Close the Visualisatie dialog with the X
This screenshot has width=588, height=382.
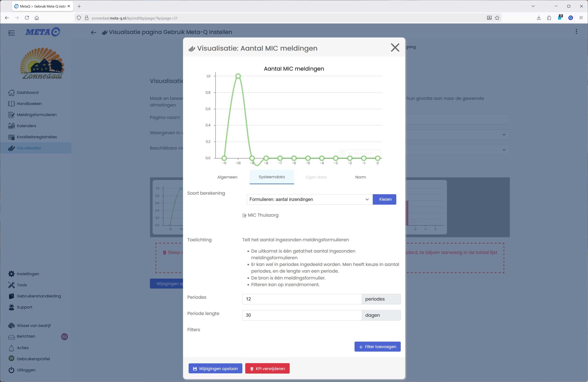[x=395, y=48]
